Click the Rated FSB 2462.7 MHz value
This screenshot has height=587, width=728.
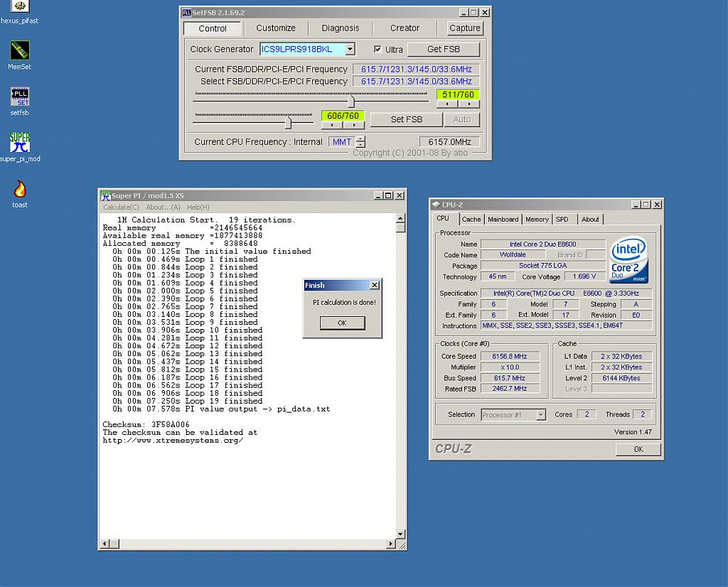coord(510,389)
